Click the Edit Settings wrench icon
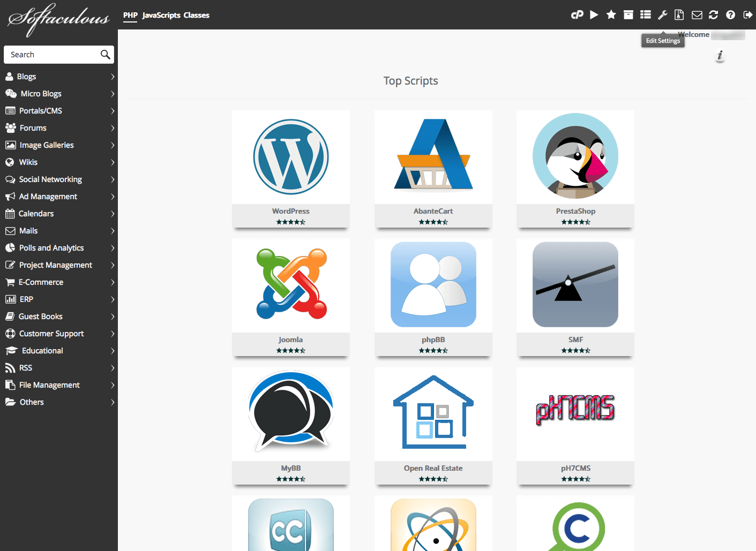Screen dimensions: 756x551 (x=663, y=15)
